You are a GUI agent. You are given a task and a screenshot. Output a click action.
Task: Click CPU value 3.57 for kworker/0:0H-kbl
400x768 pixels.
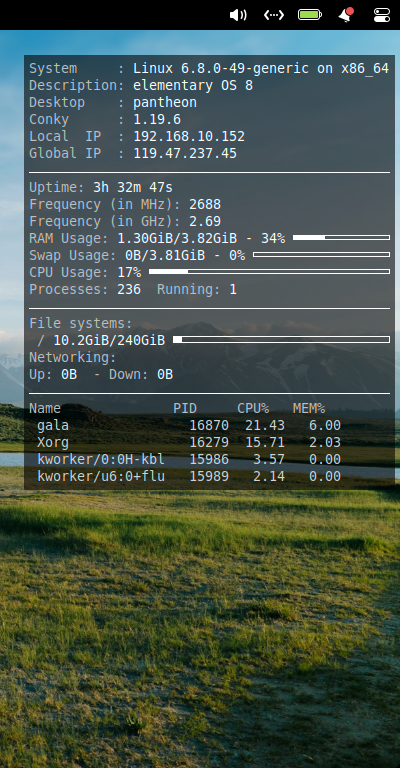[269, 459]
